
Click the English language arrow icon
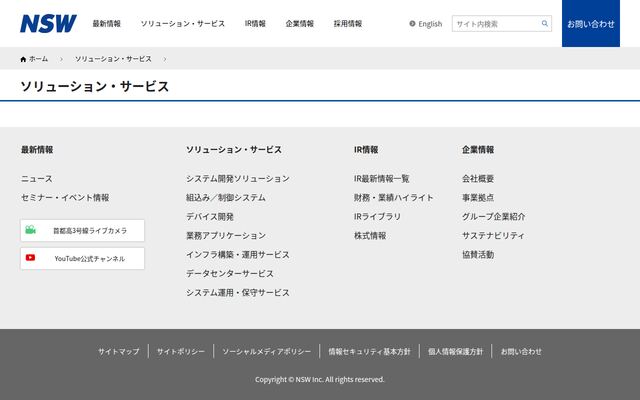(412, 24)
